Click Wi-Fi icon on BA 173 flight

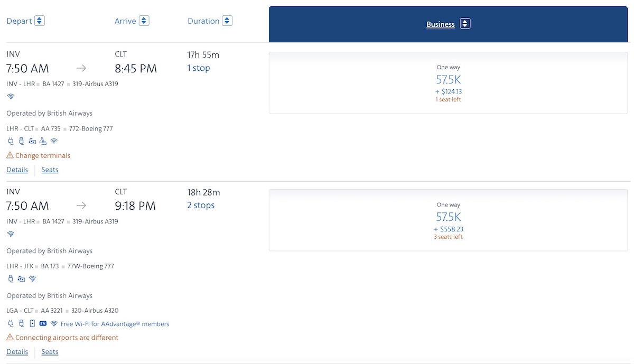[32, 278]
